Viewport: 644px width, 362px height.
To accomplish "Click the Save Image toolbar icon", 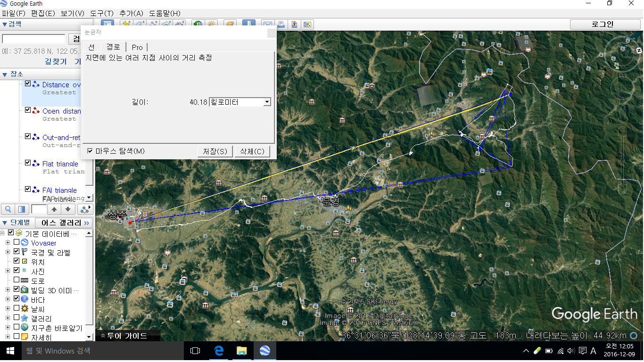I will pyautogui.click(x=294, y=25).
